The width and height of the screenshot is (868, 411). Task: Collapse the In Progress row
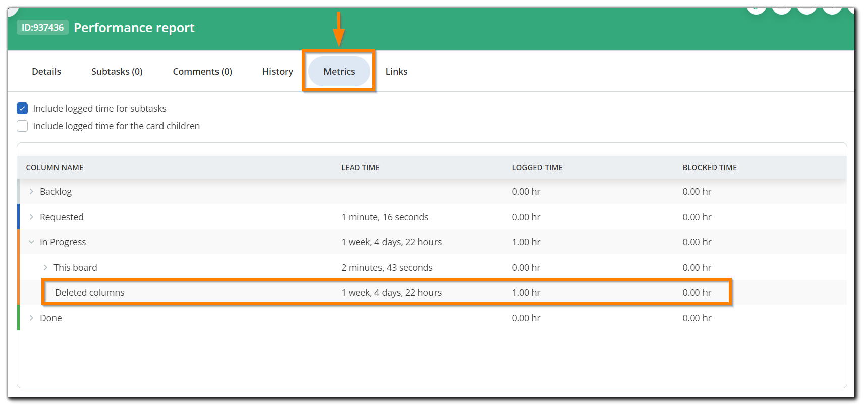coord(31,242)
